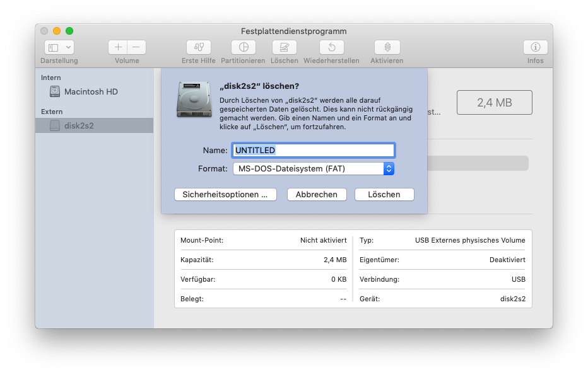Screen dimensions: 588x375
Task: Confirm erase with dialog Löschen button
Action: pyautogui.click(x=384, y=194)
